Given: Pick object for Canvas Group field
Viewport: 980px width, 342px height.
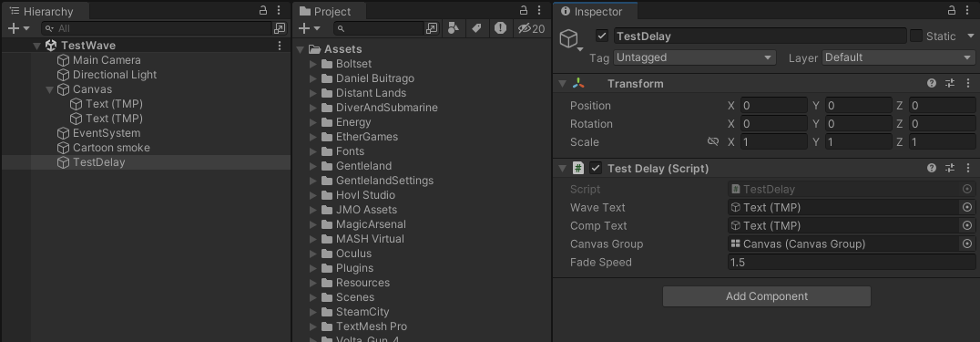Looking at the screenshot, I should tap(967, 244).
